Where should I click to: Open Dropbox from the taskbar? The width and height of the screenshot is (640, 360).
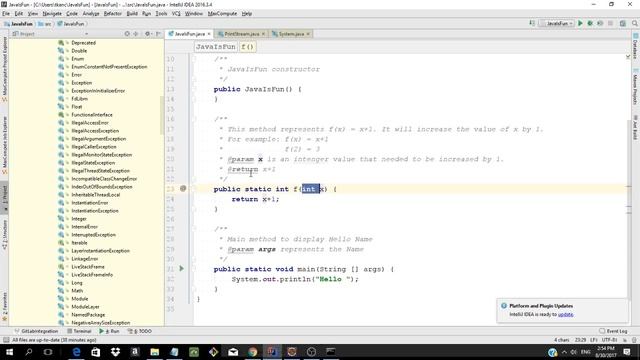(x=115, y=352)
